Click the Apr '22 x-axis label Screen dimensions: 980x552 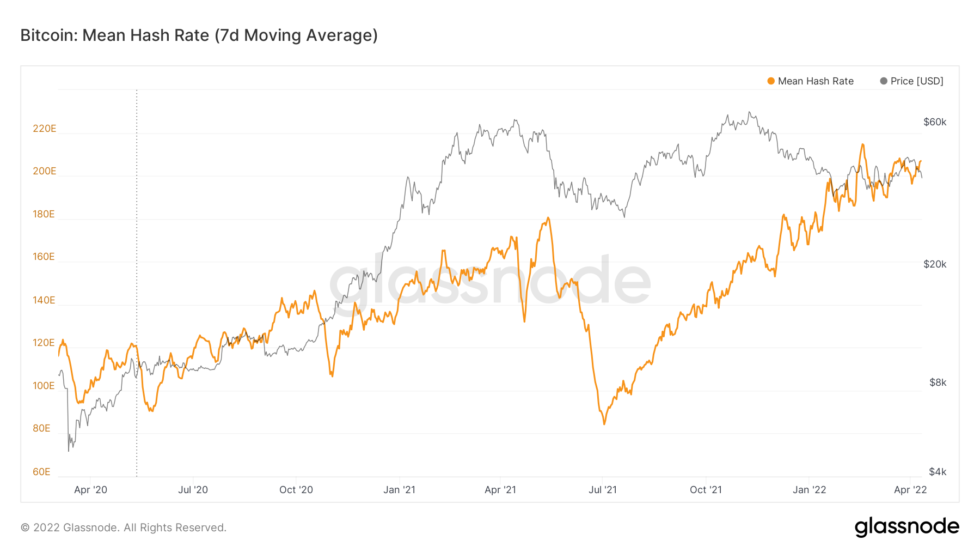click(x=910, y=489)
